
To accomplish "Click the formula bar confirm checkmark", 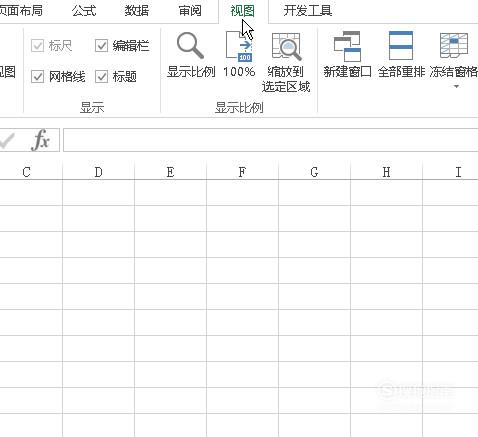I will pyautogui.click(x=7, y=140).
